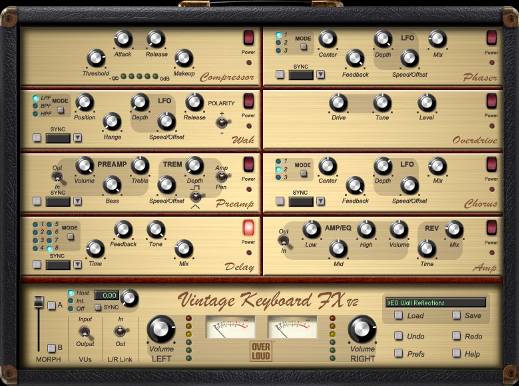
Task: Enable the Wah SYNC checkbox
Action: click(37, 138)
